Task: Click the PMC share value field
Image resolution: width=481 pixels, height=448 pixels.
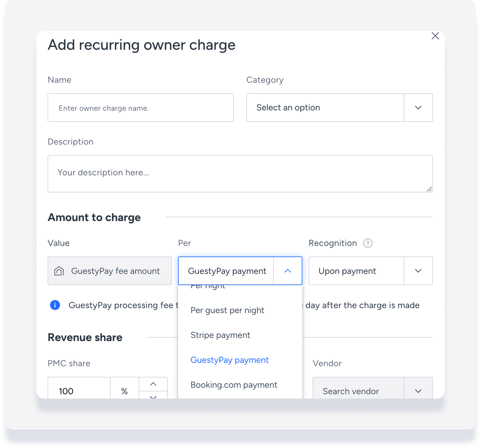Action: point(79,388)
